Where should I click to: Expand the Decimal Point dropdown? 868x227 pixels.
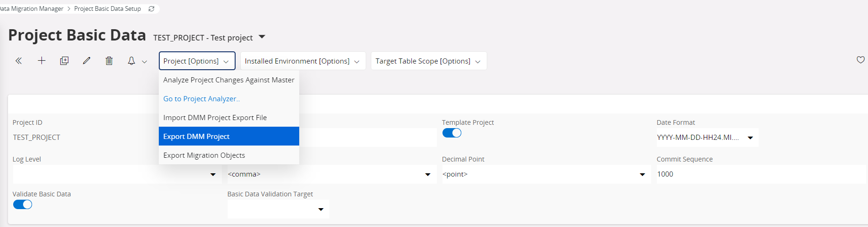[545, 174]
